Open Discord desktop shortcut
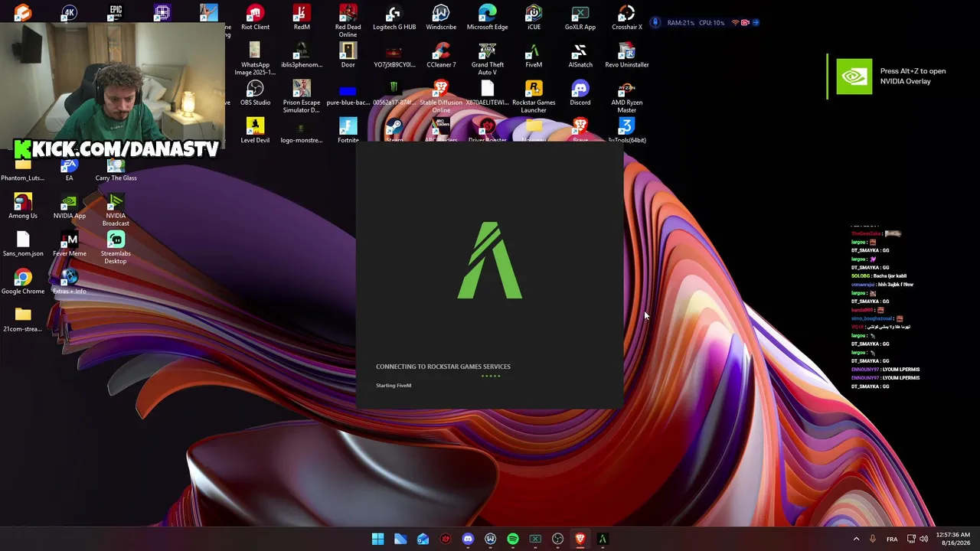Image resolution: width=980 pixels, height=551 pixels. (x=580, y=93)
